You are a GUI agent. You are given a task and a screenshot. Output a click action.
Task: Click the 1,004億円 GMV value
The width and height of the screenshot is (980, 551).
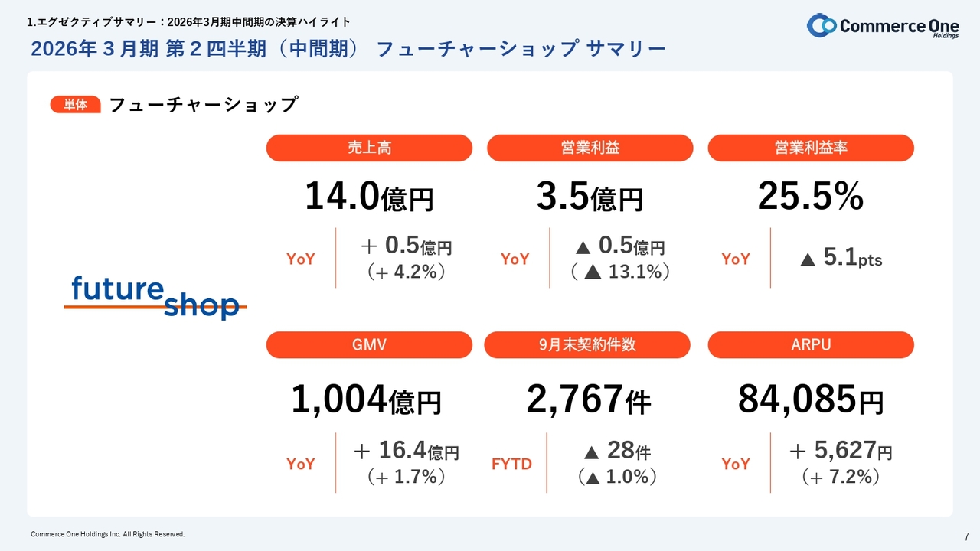coord(366,399)
